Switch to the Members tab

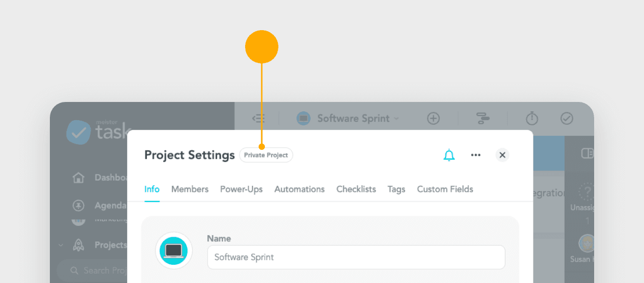point(190,189)
